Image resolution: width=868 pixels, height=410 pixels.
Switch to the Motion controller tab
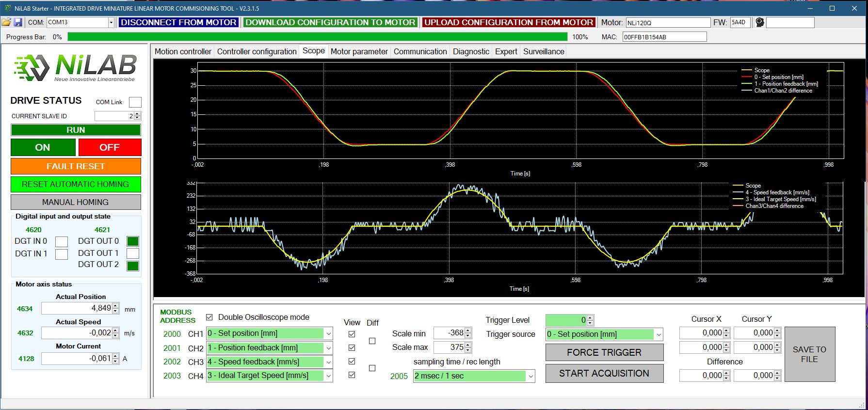(183, 51)
